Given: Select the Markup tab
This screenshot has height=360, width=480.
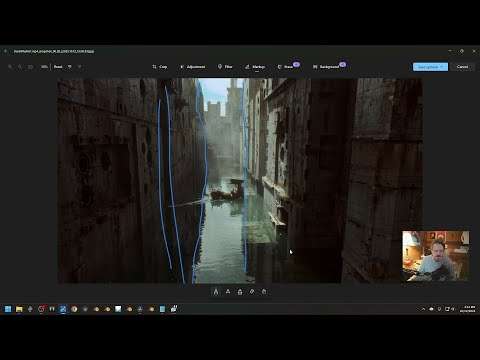Looking at the screenshot, I should pos(255,67).
